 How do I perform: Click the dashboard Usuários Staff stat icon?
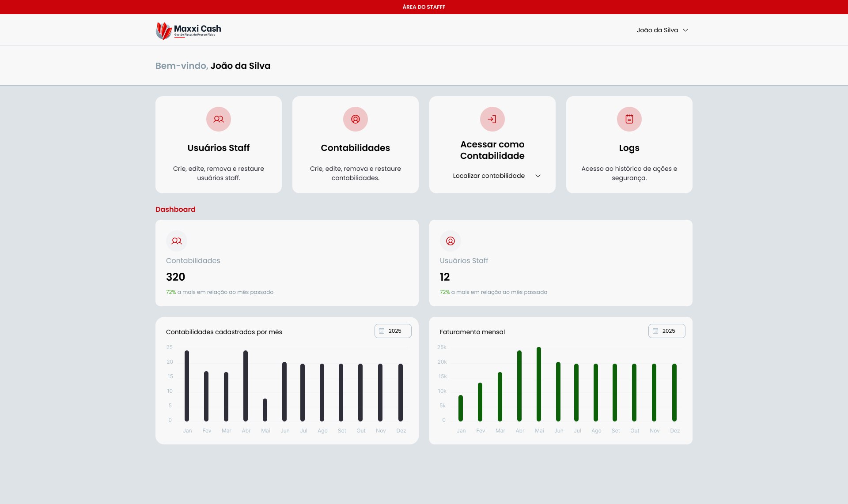[450, 241]
